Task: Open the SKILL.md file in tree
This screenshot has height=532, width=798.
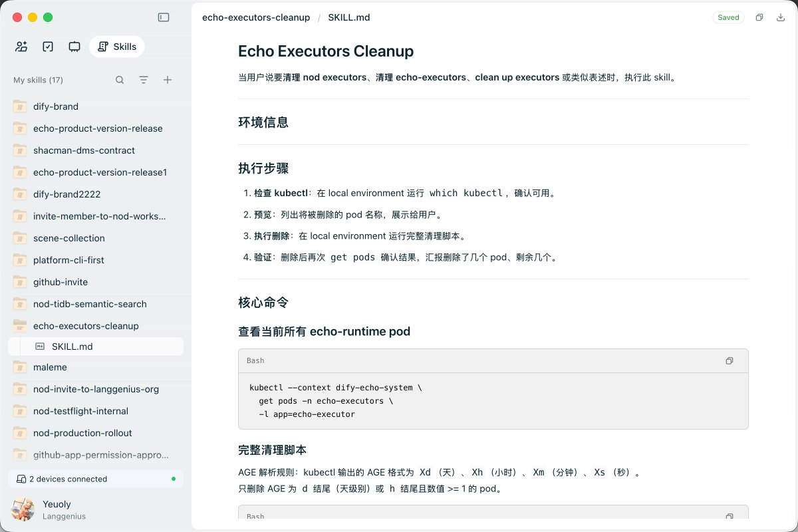Action: click(x=96, y=346)
